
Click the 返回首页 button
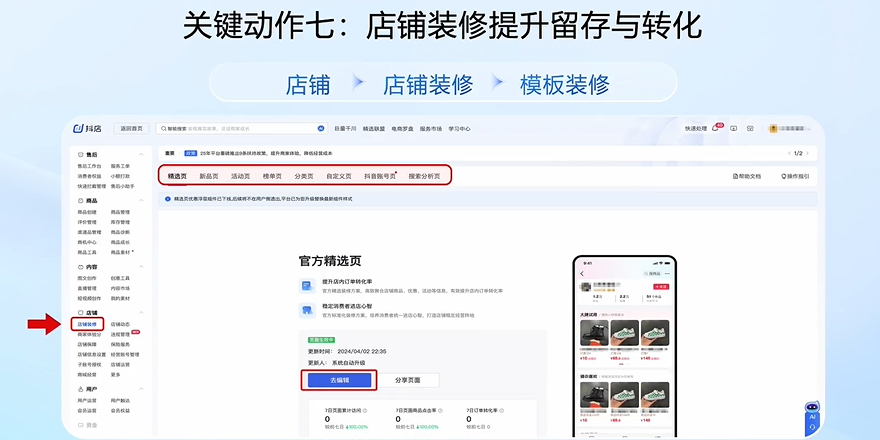[132, 128]
